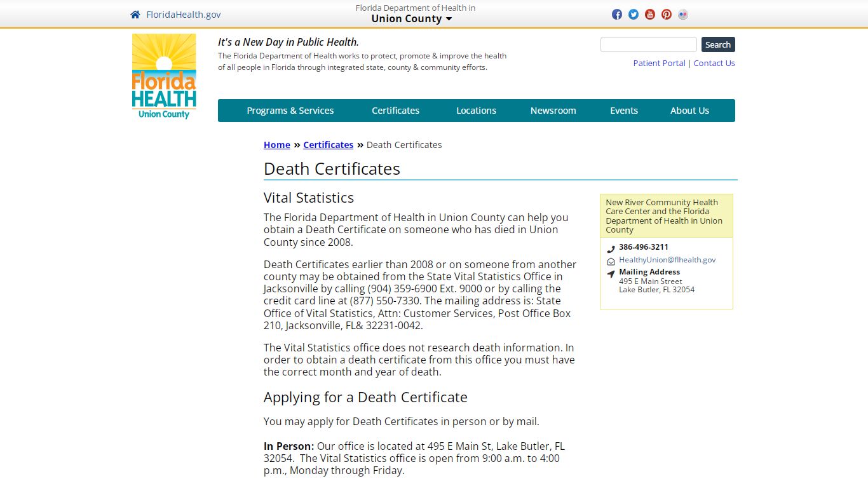Open the Programs & Services menu
The height and width of the screenshot is (488, 868).
coord(290,111)
